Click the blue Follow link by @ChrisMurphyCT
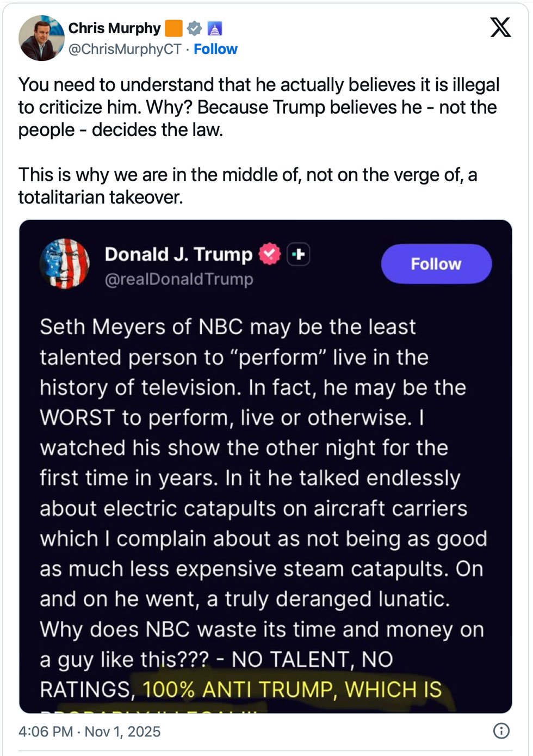The image size is (533, 756). coord(215,49)
